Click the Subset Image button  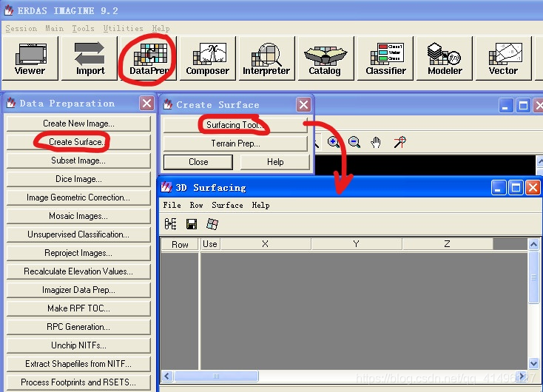coord(78,160)
